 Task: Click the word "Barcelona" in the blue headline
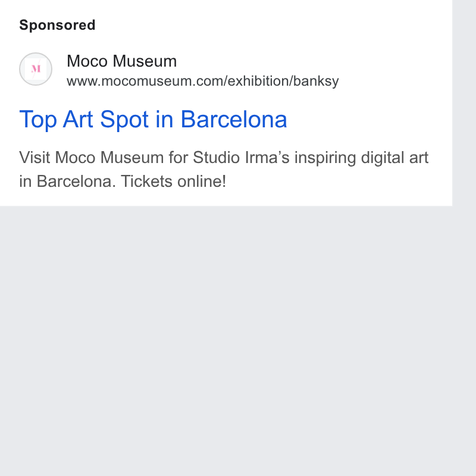[x=234, y=120]
